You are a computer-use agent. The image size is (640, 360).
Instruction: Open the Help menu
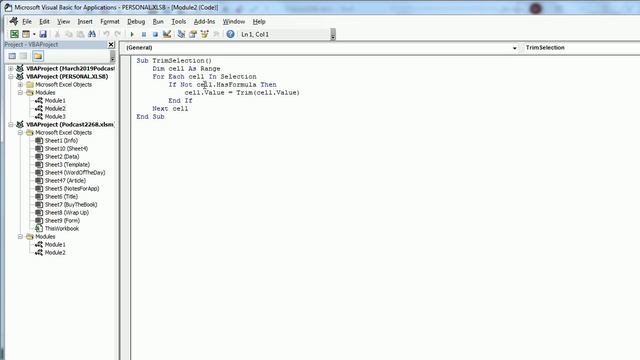[259, 21]
